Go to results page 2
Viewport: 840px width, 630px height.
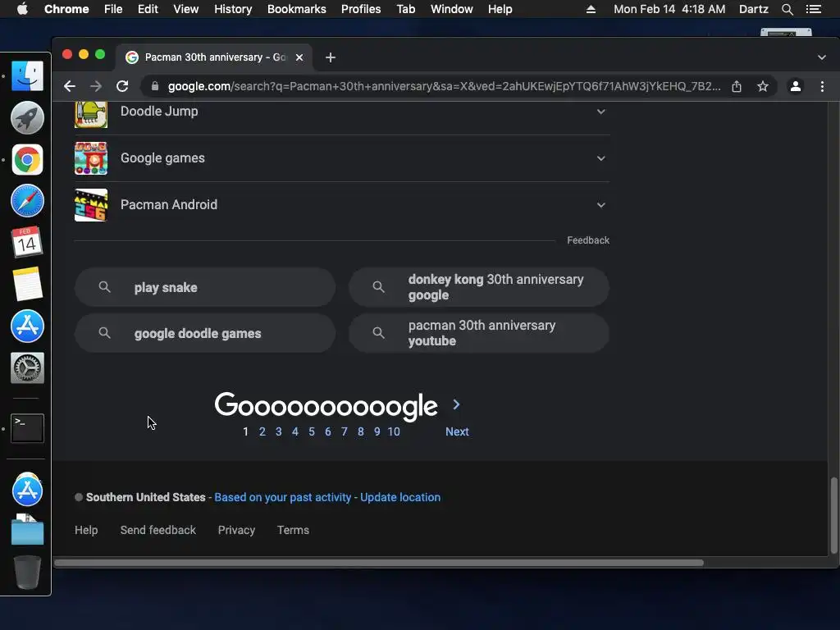click(262, 431)
